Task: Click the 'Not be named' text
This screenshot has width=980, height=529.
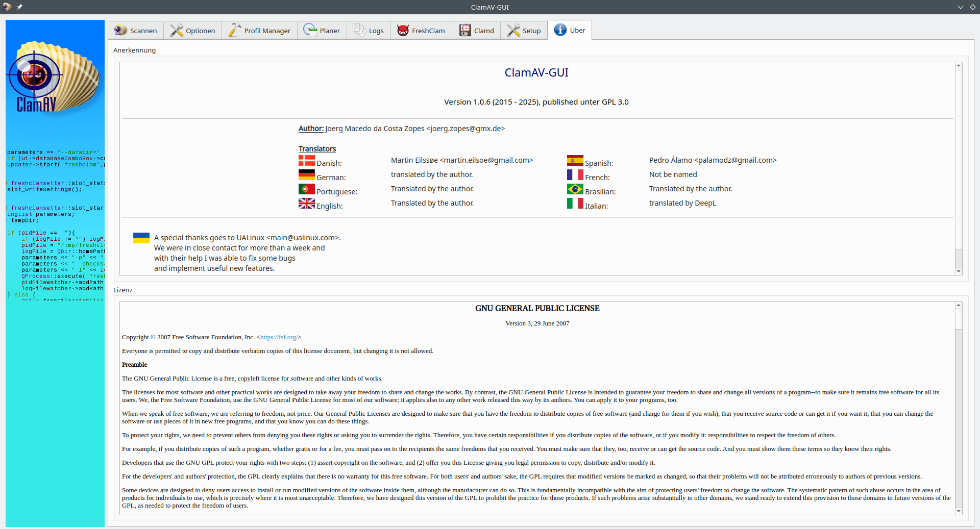Action: click(x=673, y=174)
